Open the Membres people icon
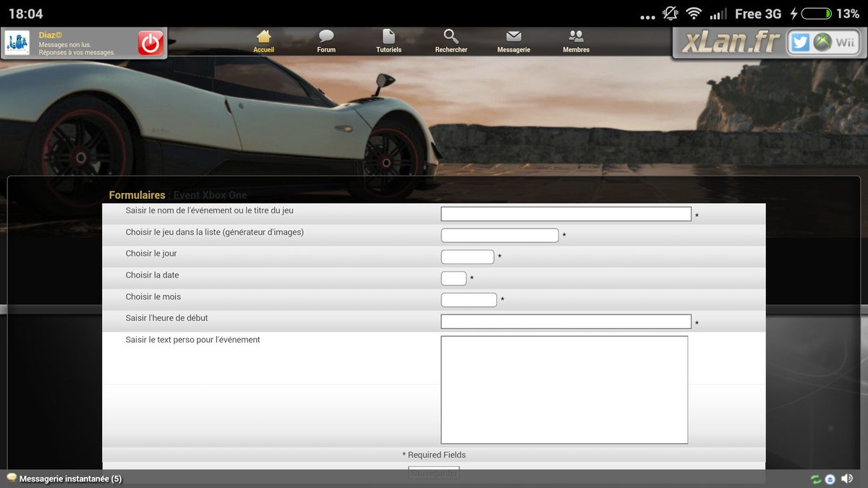This screenshot has height=488, width=868. [576, 36]
